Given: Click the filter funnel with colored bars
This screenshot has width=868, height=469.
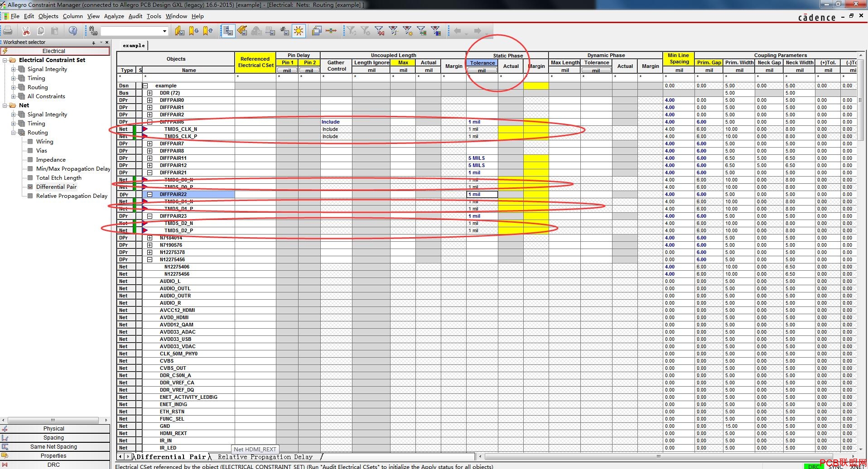Looking at the screenshot, I should (436, 31).
